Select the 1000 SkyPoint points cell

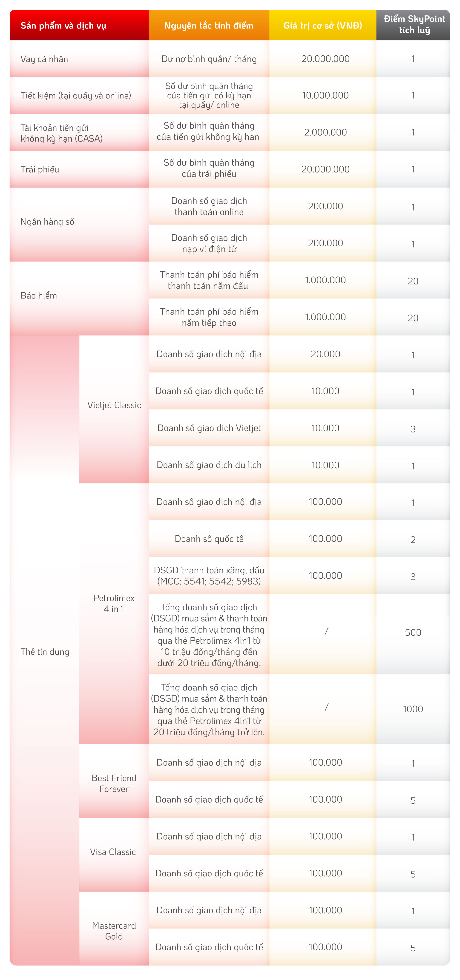413,709
